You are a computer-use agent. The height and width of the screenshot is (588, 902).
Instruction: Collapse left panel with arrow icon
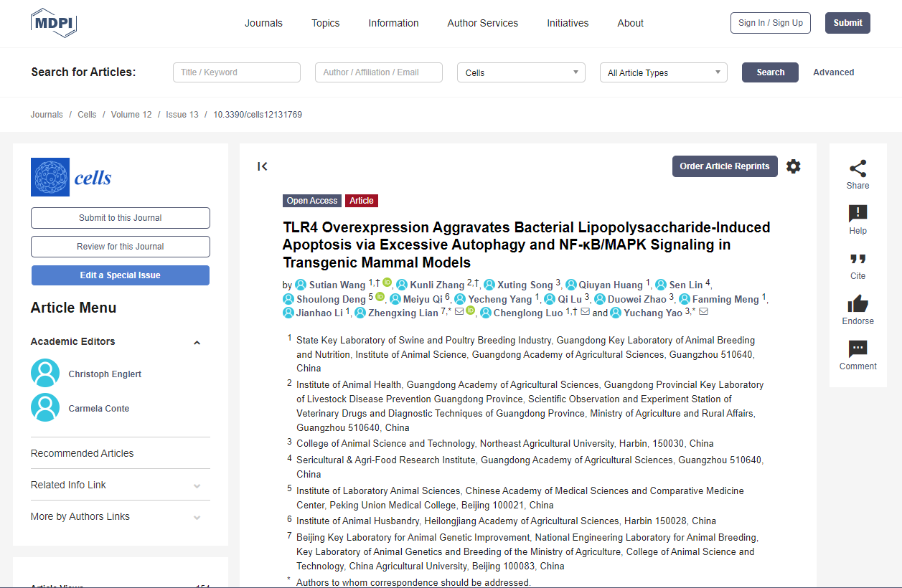pos(263,166)
